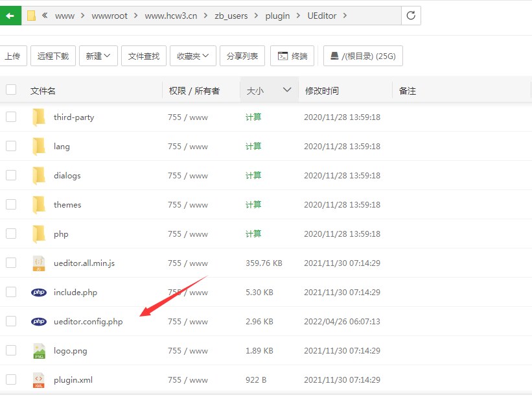Click the ueditor.all.min.js file icon
Screen dimensions: 532x397
(39, 263)
